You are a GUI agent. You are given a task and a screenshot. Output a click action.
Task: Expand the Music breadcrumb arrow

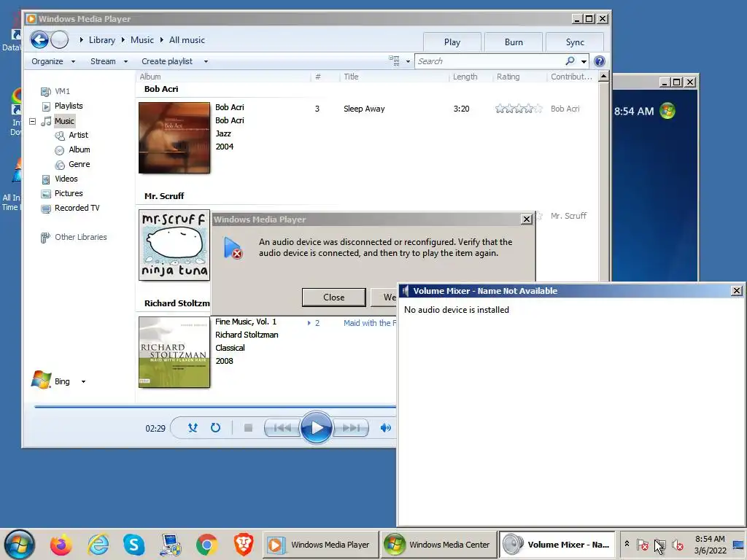coord(162,40)
